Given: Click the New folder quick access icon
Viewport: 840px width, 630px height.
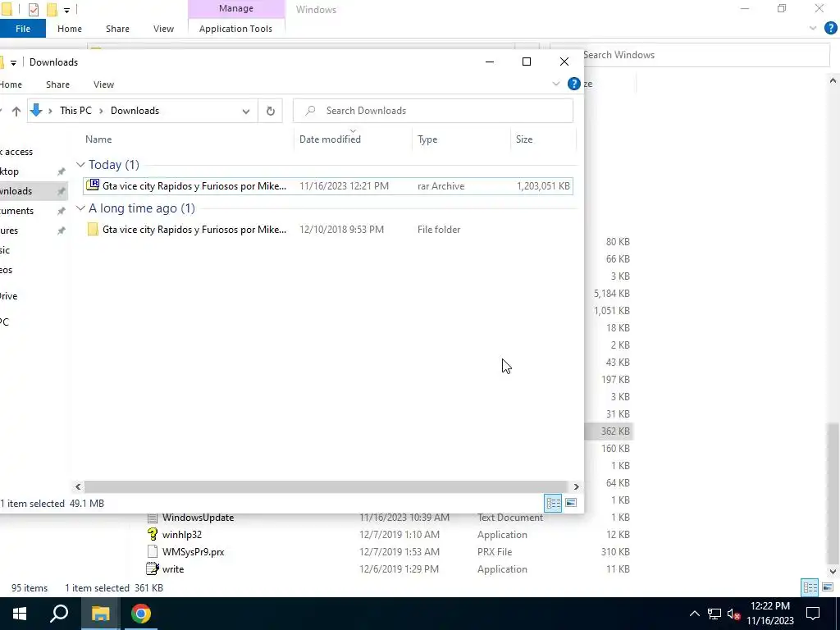Looking at the screenshot, I should coord(52,9).
